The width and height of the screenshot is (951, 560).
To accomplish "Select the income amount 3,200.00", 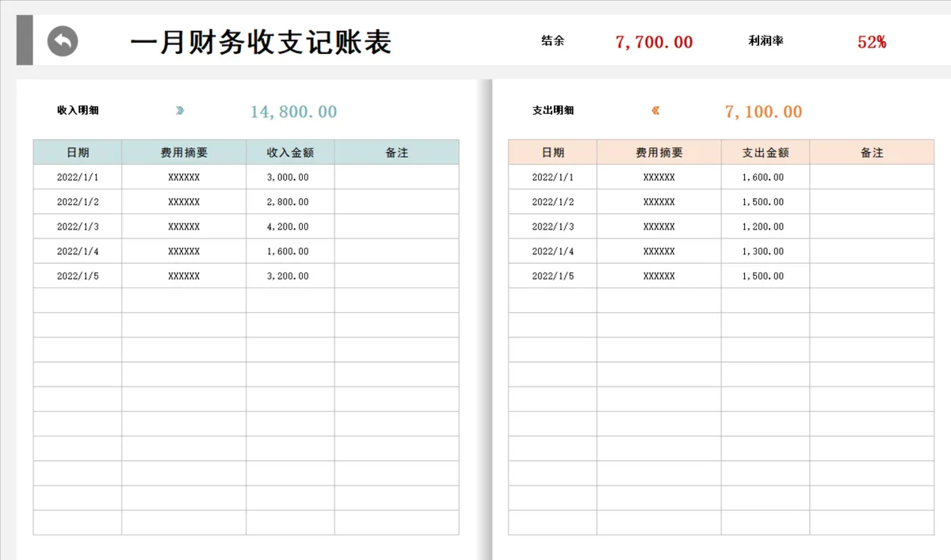I will point(288,276).
